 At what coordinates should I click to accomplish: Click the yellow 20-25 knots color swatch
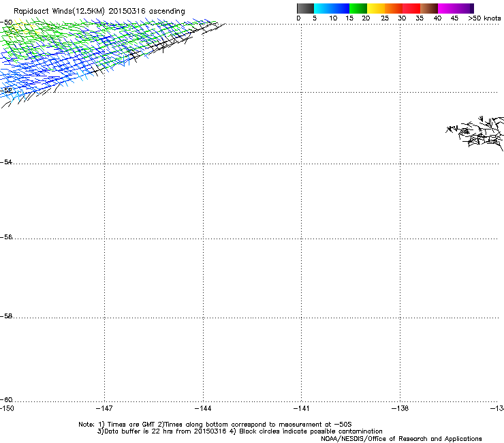coord(376,8)
